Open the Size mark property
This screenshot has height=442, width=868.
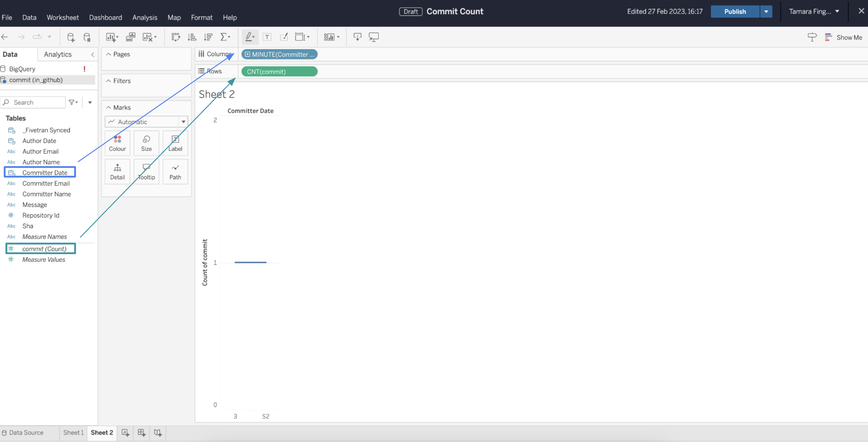click(146, 143)
